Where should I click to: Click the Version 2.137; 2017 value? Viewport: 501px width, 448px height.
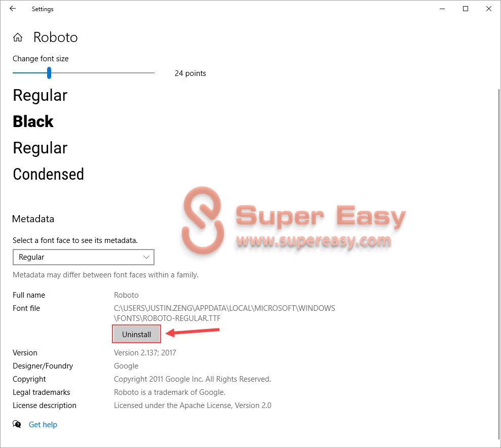pyautogui.click(x=145, y=352)
